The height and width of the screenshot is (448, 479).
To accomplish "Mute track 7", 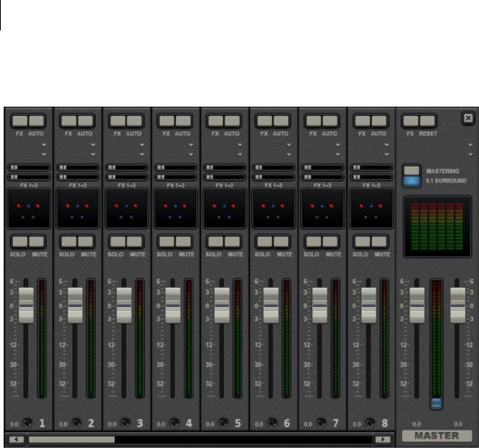I will click(x=330, y=242).
